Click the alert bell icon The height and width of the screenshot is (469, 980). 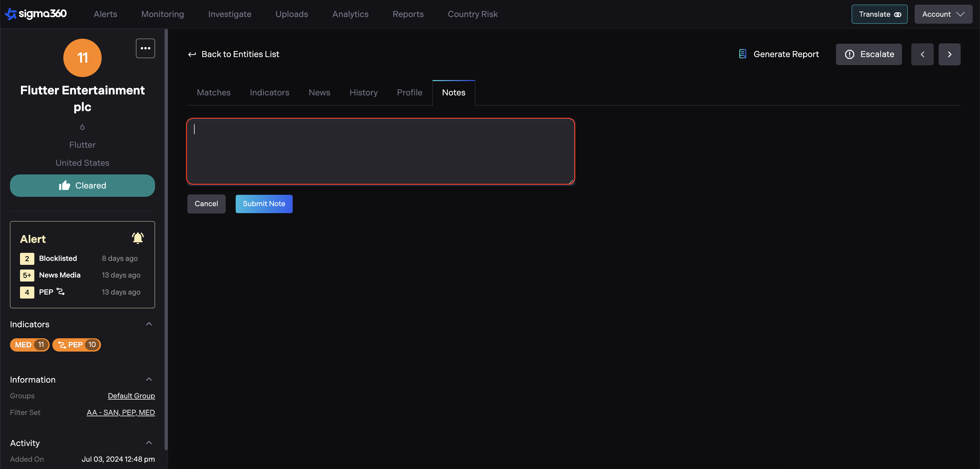point(137,238)
